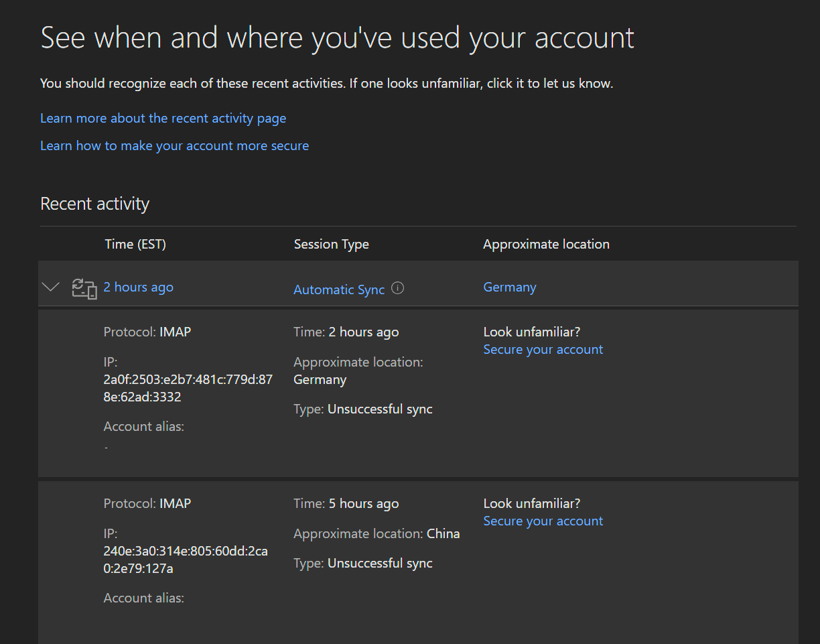
Task: Click the Recent activity section heading
Action: [x=94, y=203]
